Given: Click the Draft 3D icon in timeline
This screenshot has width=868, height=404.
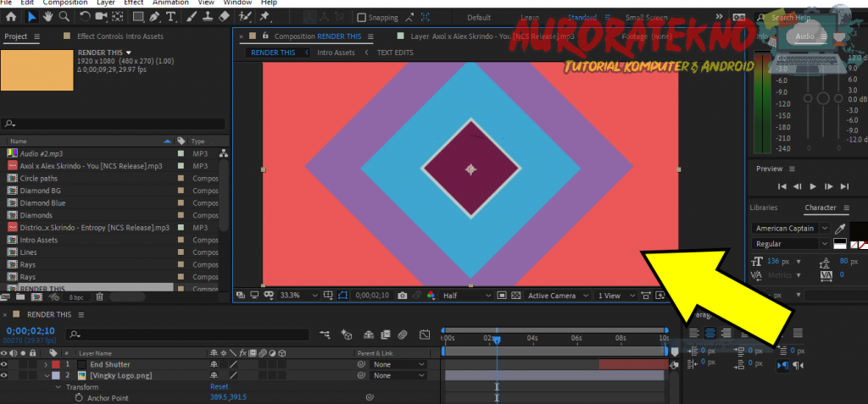Looking at the screenshot, I should point(347,335).
